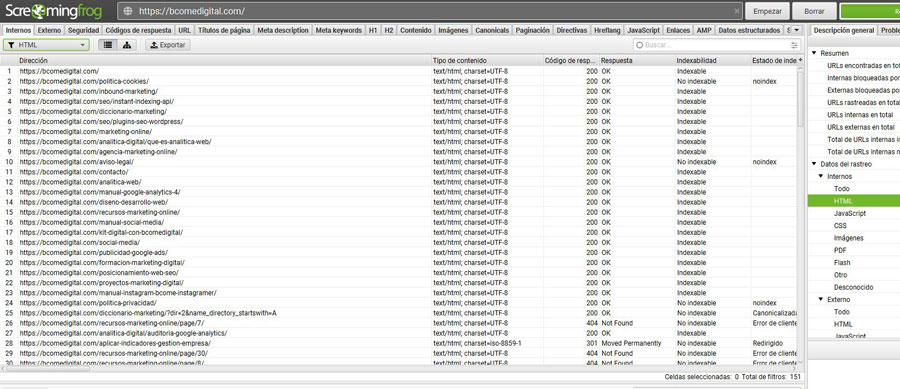Sort by the Respuesta column header
Viewport: 900px width, 389px height.
pyautogui.click(x=637, y=60)
